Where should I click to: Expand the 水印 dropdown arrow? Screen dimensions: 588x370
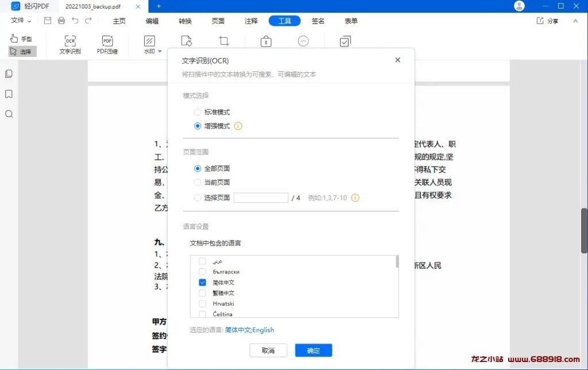[160, 51]
